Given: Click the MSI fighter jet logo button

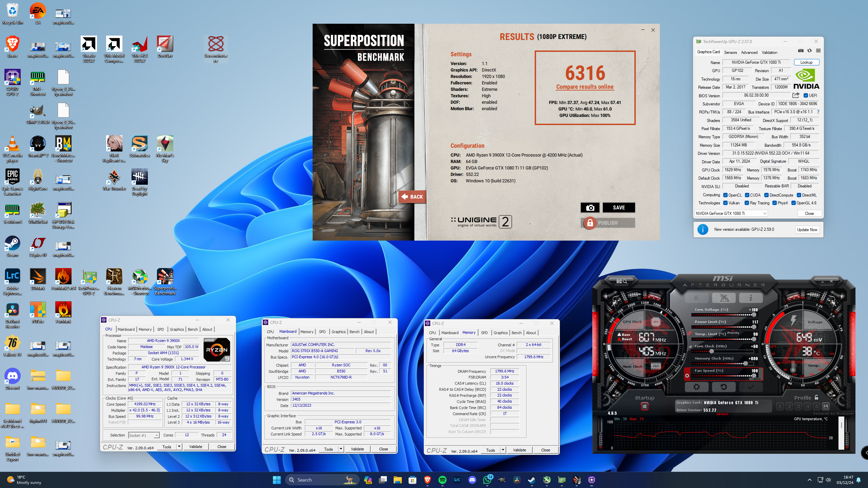Looking at the screenshot, I should 724,298.
